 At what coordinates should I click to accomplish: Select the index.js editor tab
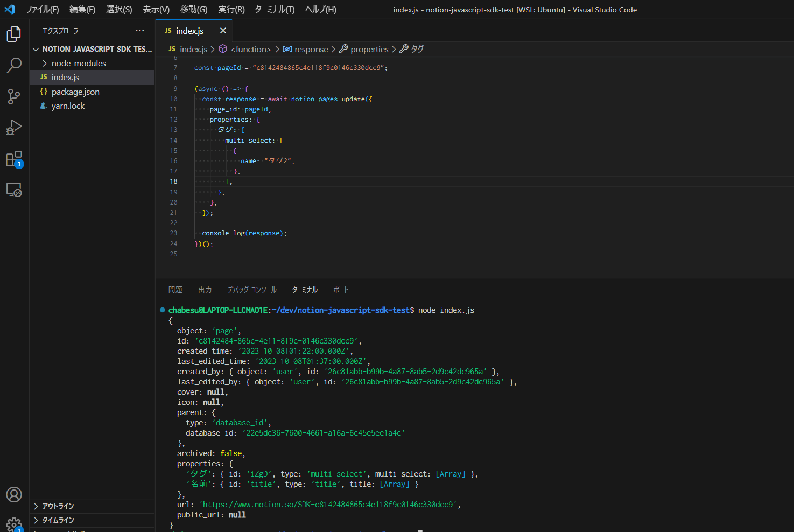coord(194,31)
